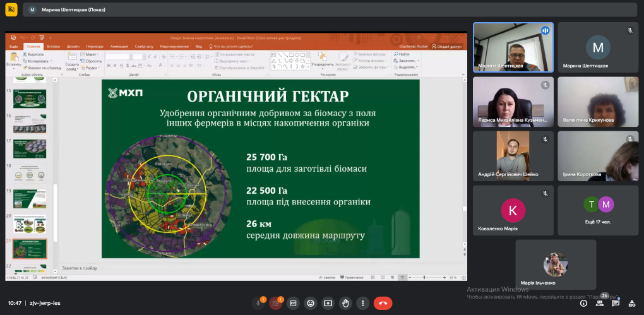This screenshot has width=644, height=315.
Task: Click the zoom out minus button
Action: click(x=410, y=278)
